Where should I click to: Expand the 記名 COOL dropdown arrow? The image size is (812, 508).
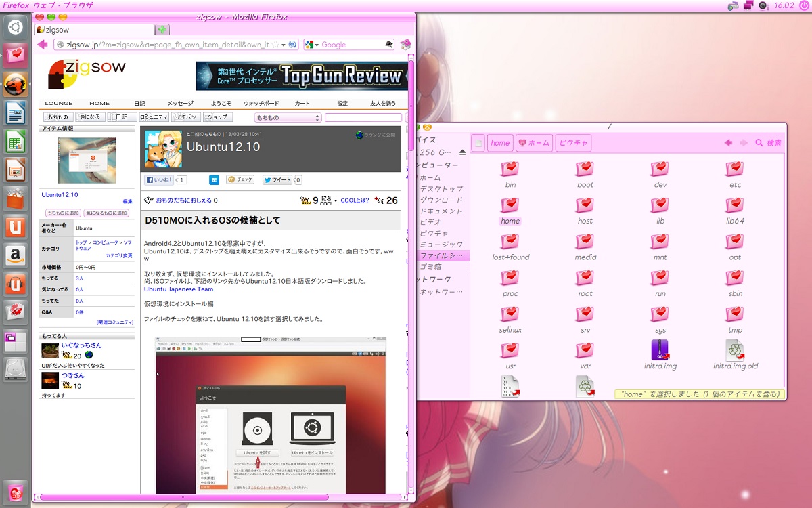(336, 201)
